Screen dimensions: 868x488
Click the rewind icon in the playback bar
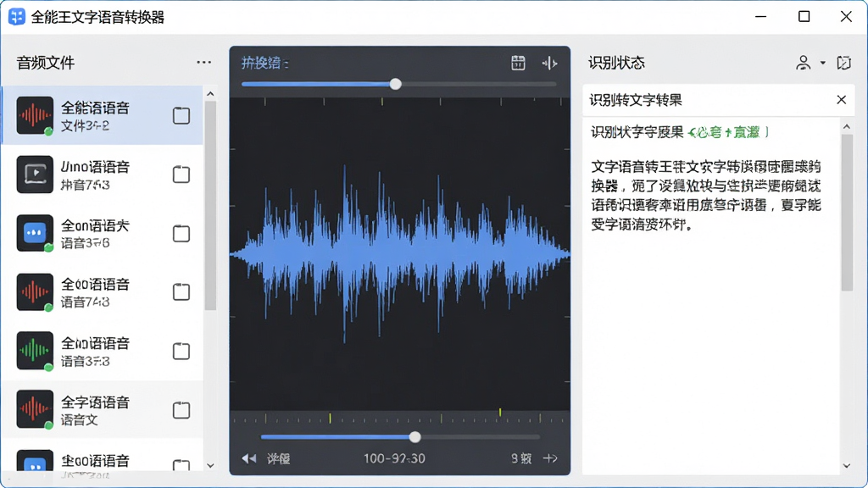coord(249,458)
